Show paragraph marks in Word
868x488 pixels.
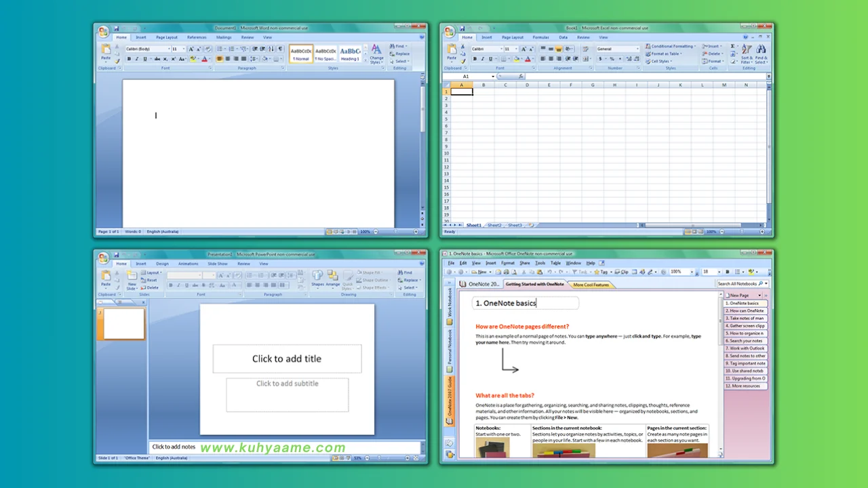(280, 49)
